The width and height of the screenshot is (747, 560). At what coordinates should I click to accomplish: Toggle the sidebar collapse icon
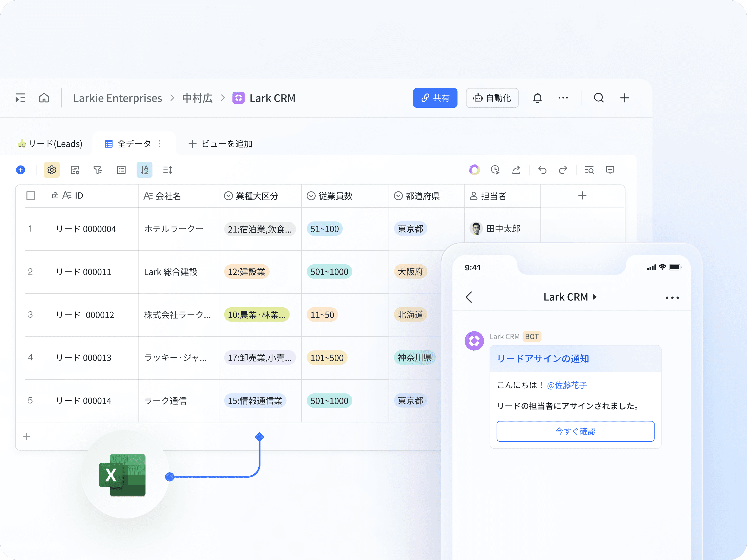[21, 98]
